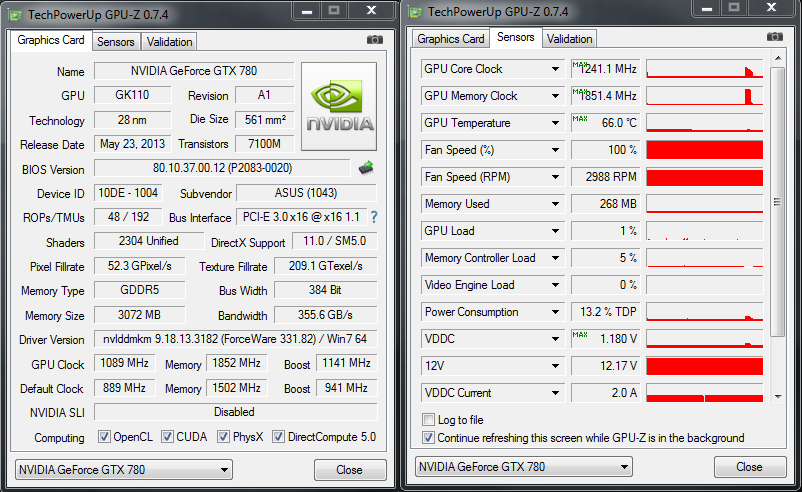Open the VDDC sensor dropdown
Screen dimensions: 802x492
point(555,339)
